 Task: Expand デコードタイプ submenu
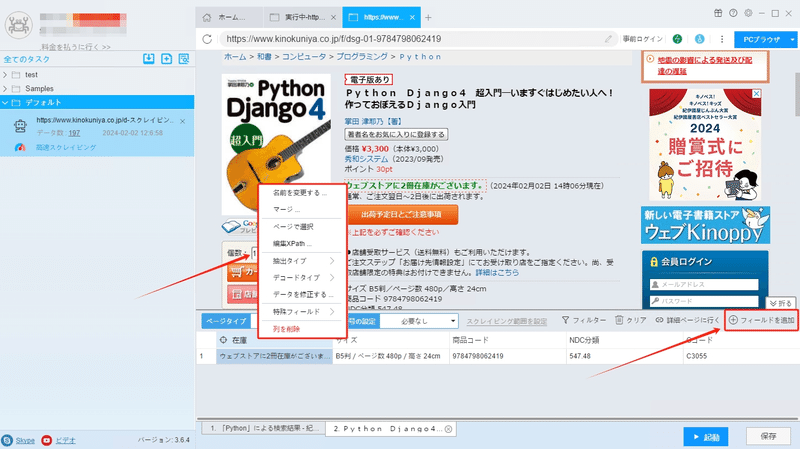pyautogui.click(x=301, y=278)
